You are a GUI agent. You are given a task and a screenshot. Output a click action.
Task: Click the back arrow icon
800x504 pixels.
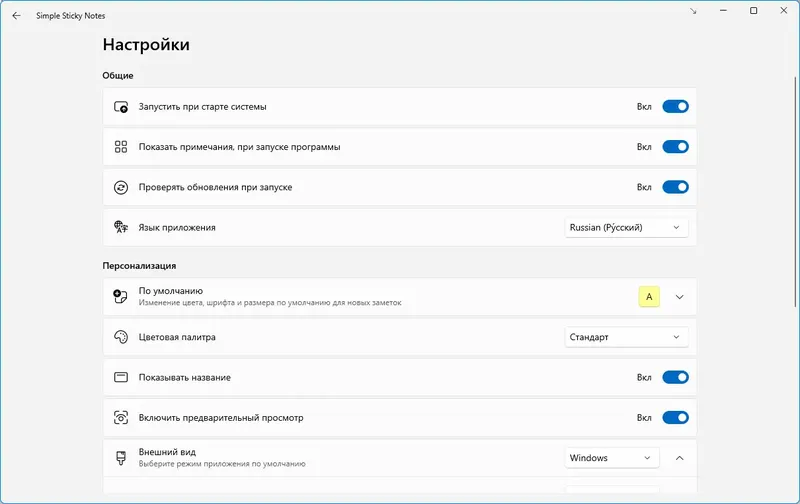point(16,15)
